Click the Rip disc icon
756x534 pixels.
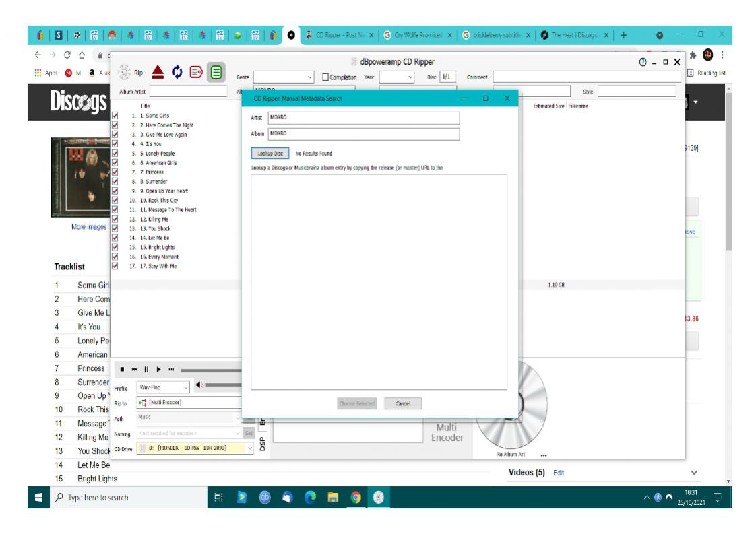131,71
